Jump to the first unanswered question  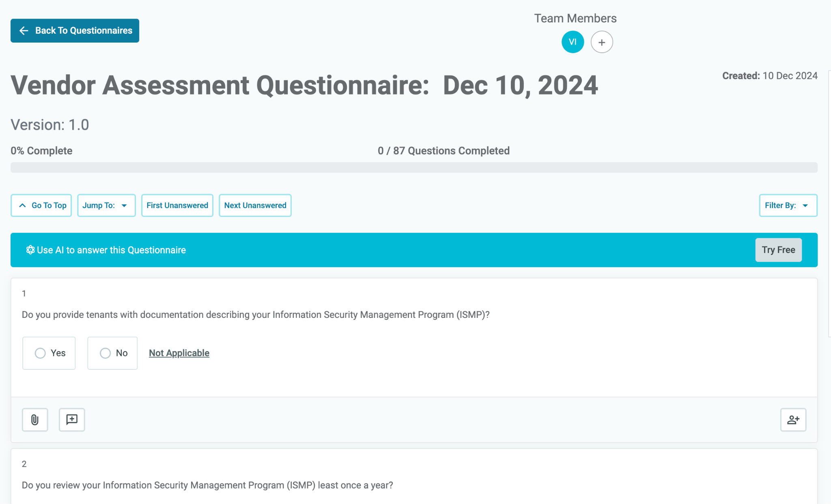click(x=177, y=205)
